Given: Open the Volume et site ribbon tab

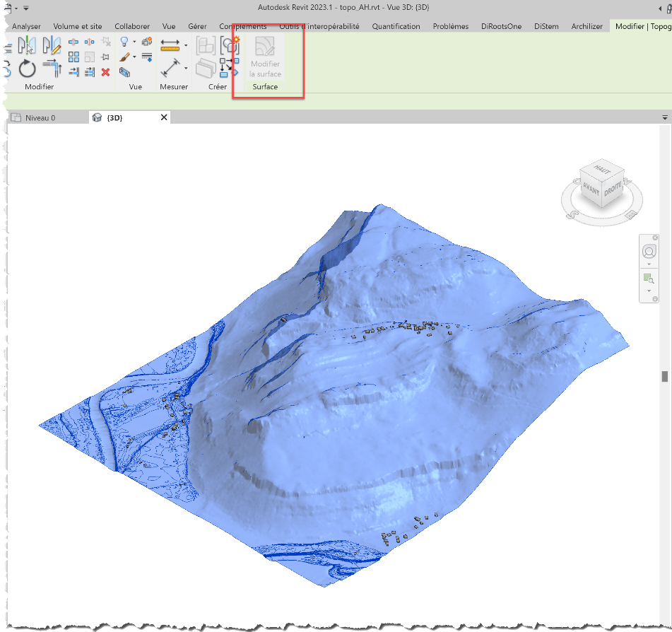Looking at the screenshot, I should point(77,26).
